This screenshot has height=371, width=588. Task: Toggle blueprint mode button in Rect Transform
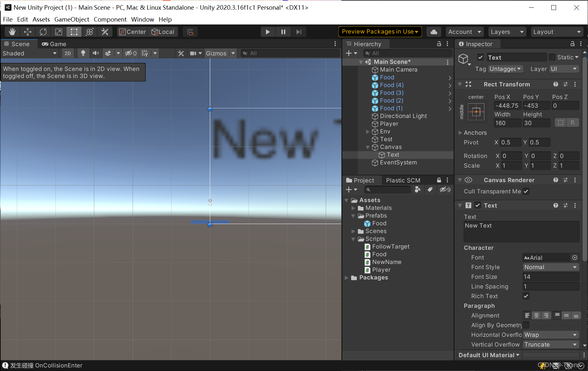pos(561,123)
